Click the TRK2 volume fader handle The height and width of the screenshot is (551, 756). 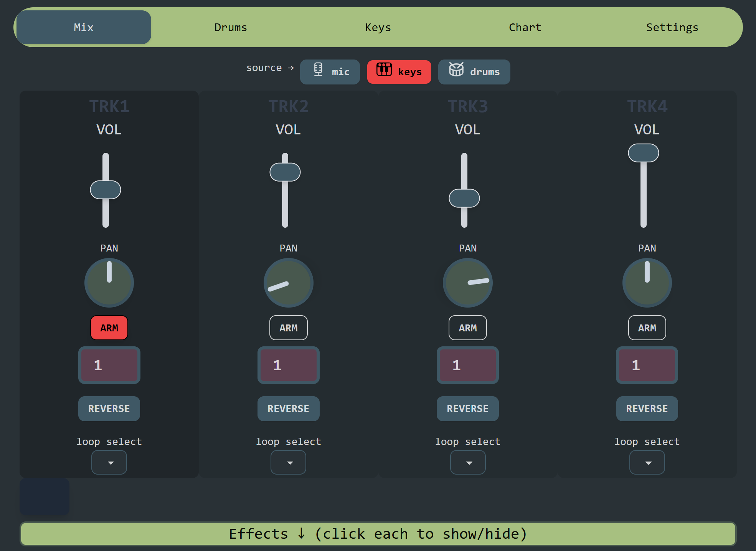[x=285, y=172]
